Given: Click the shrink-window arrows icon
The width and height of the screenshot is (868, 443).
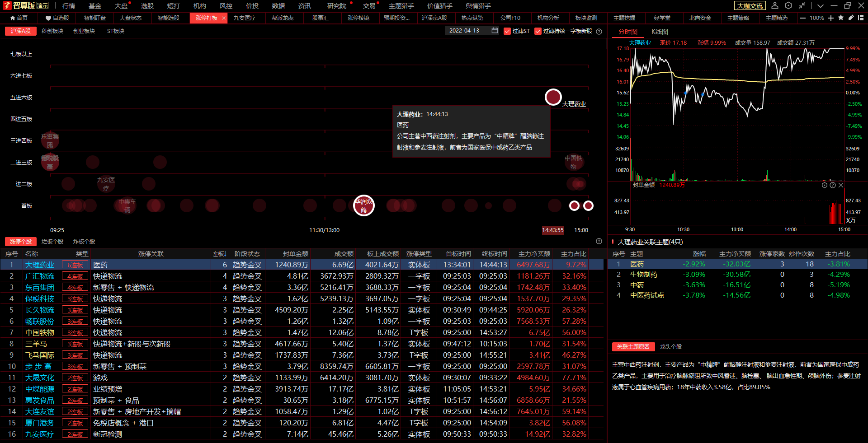Looking at the screenshot, I should tap(802, 5).
